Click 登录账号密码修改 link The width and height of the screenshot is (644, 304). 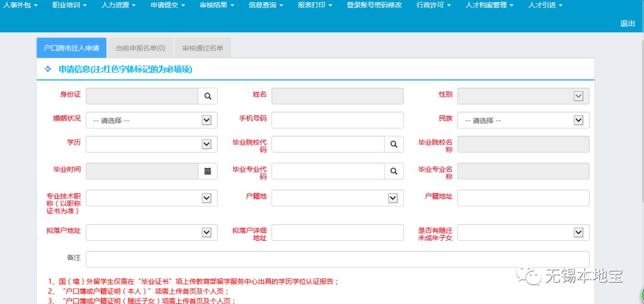[374, 5]
